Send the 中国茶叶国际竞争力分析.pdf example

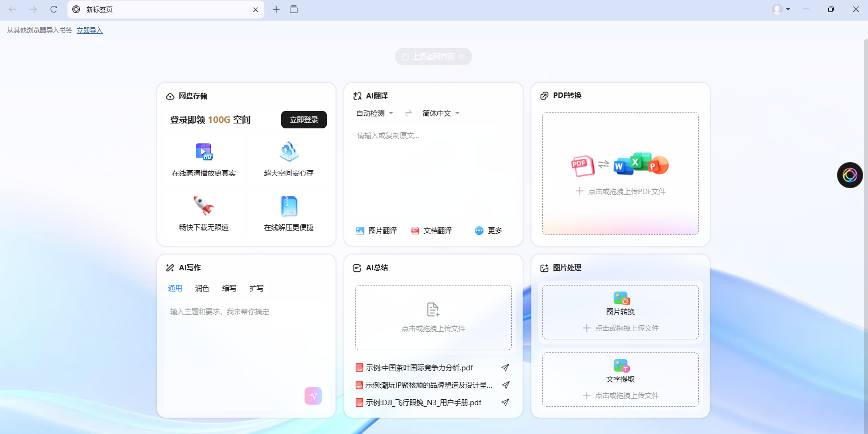tap(505, 368)
